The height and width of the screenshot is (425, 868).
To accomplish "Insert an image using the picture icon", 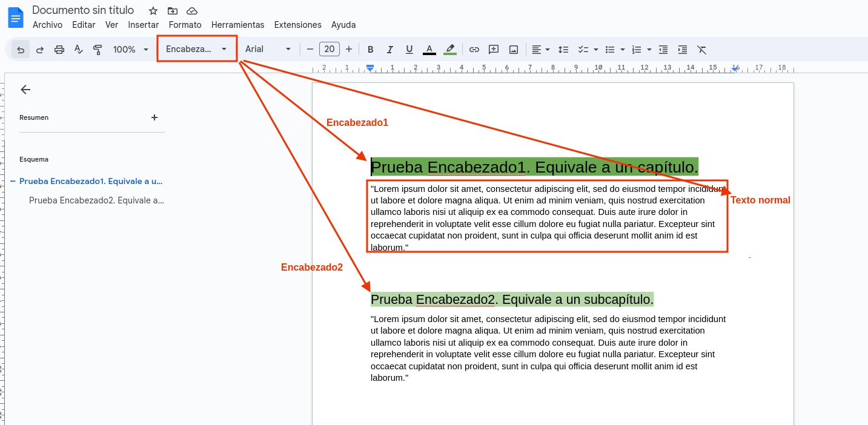I will tap(514, 50).
